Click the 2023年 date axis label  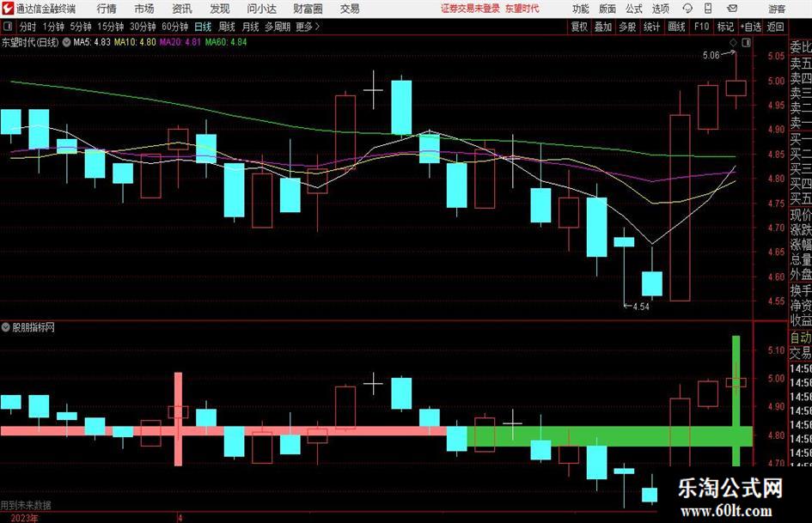click(x=23, y=518)
